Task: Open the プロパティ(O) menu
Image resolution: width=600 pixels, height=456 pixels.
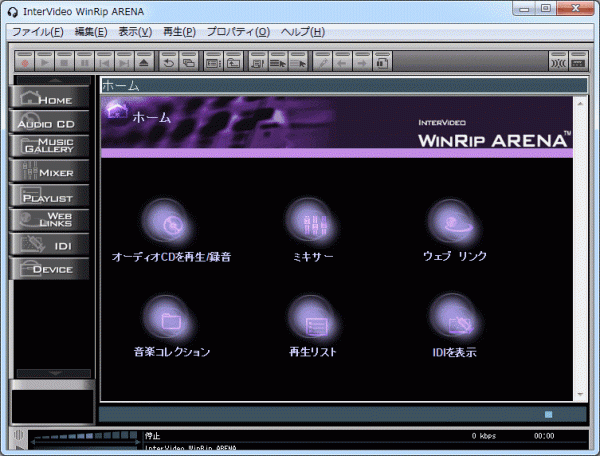Action: [x=238, y=31]
